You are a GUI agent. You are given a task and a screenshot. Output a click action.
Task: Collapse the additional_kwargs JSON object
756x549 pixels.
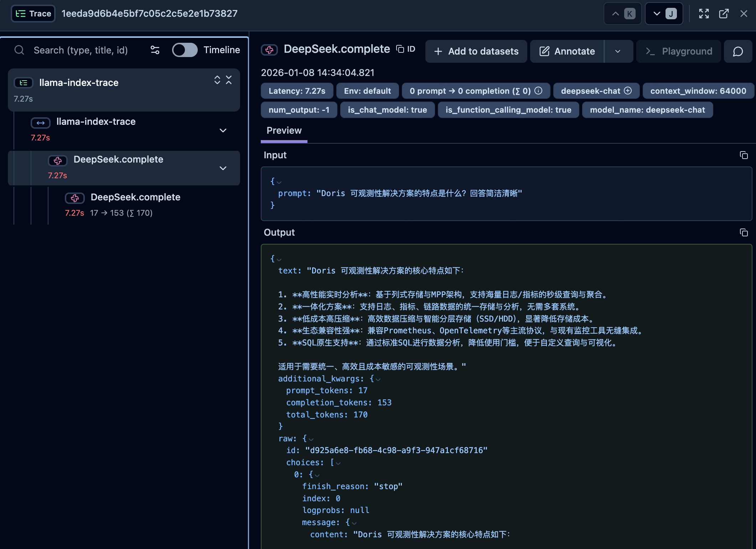tap(378, 379)
